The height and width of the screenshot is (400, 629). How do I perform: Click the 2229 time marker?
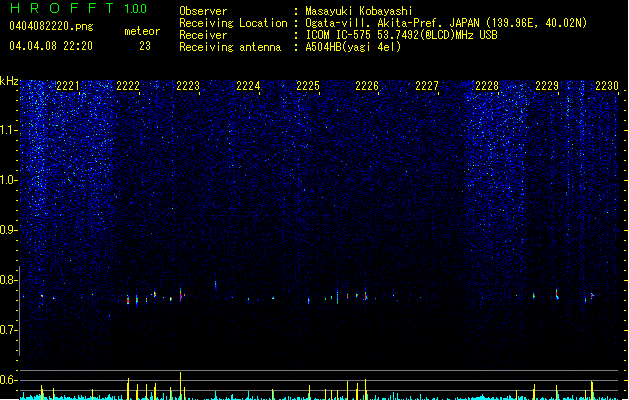coord(547,86)
